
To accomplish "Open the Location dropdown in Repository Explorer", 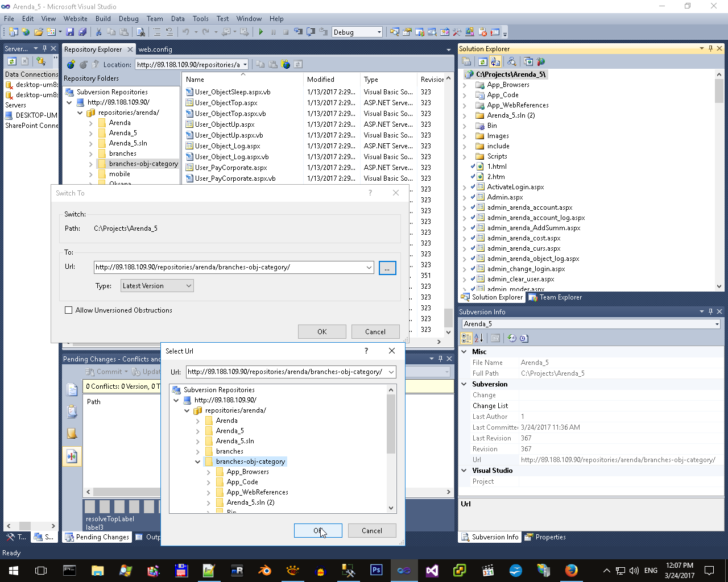I will (x=245, y=64).
